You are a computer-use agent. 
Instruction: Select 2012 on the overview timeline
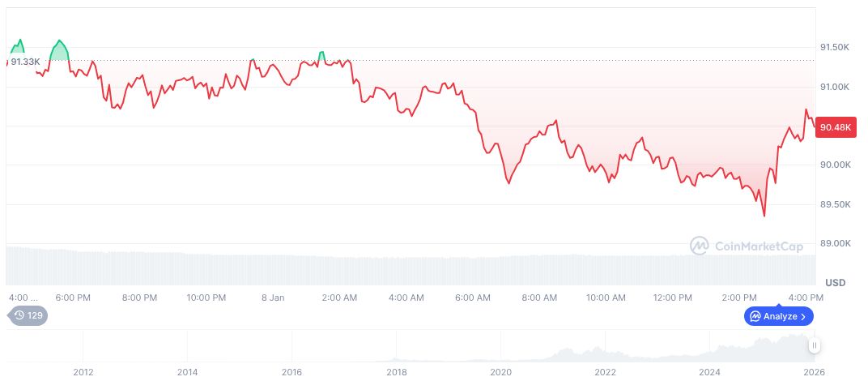(x=83, y=372)
